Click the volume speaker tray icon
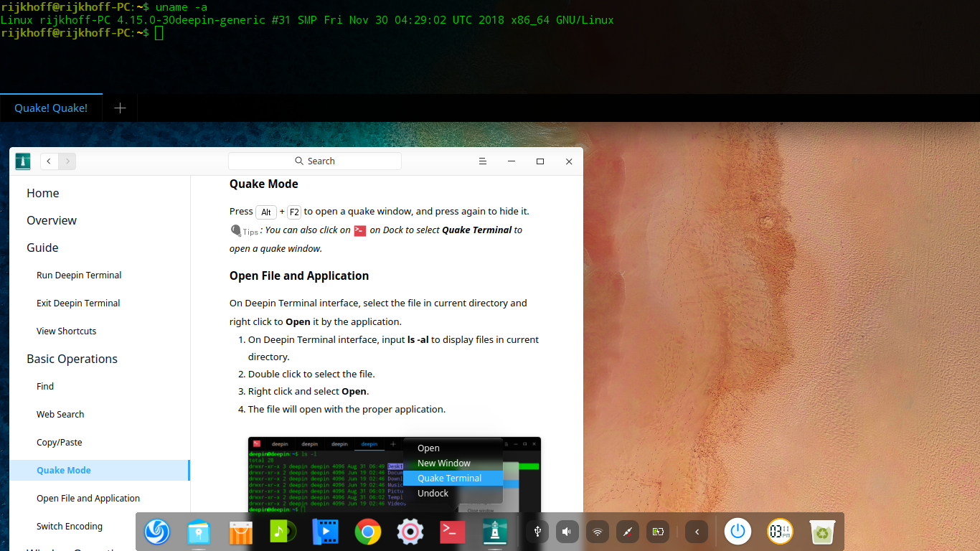This screenshot has height=551, width=980. click(x=567, y=532)
